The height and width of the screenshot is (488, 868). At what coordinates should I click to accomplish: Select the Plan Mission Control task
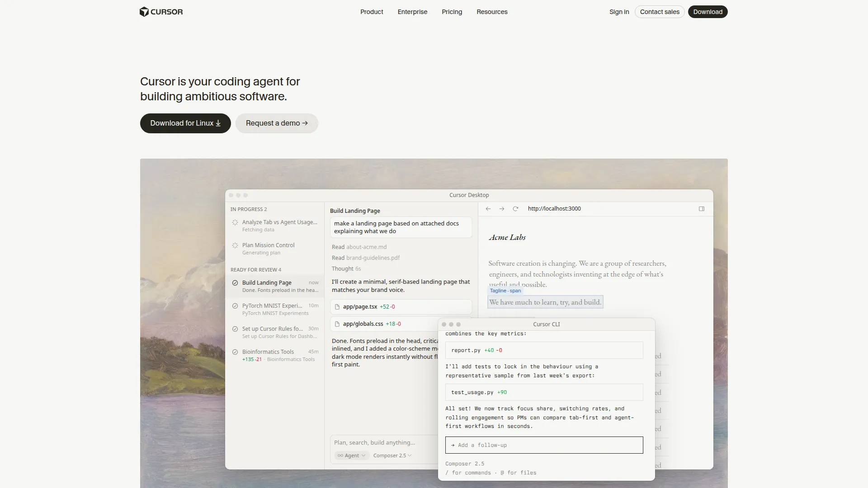pos(275,249)
